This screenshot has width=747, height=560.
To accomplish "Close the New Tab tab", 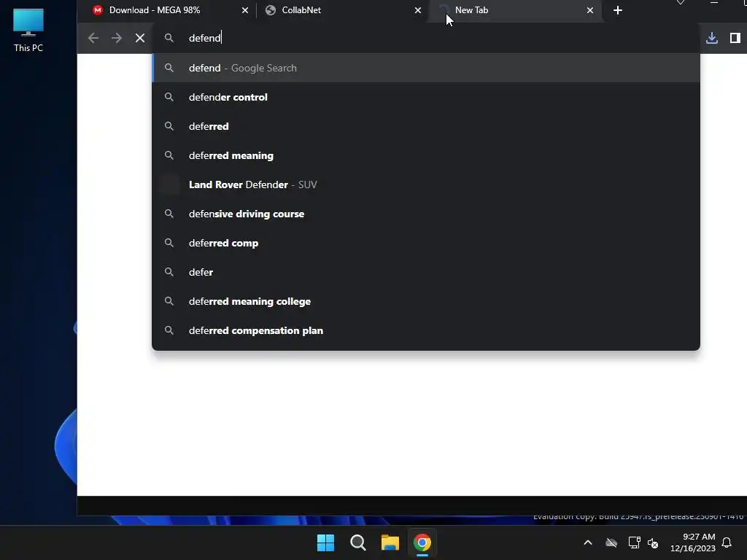I will click(589, 10).
